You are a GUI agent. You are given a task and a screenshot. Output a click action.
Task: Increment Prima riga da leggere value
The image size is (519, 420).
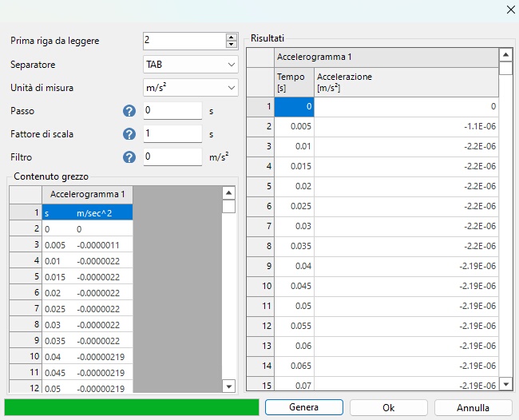[232, 37]
